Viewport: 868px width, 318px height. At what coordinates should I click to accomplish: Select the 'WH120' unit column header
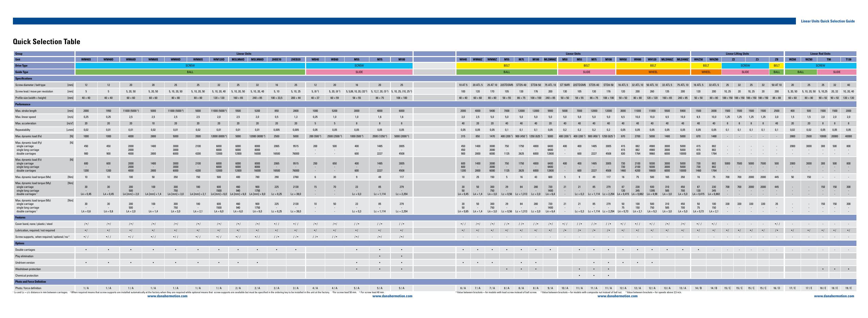click(x=652, y=59)
